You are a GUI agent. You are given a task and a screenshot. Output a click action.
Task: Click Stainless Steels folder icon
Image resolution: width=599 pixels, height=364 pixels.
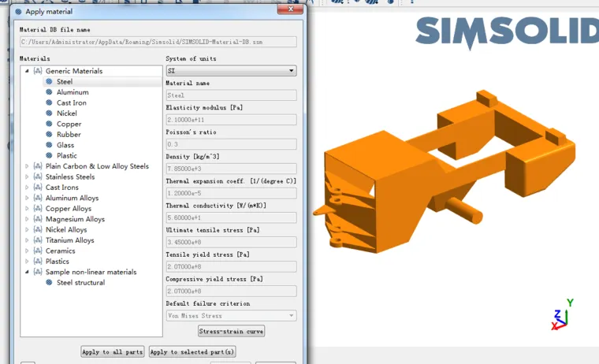pos(38,176)
